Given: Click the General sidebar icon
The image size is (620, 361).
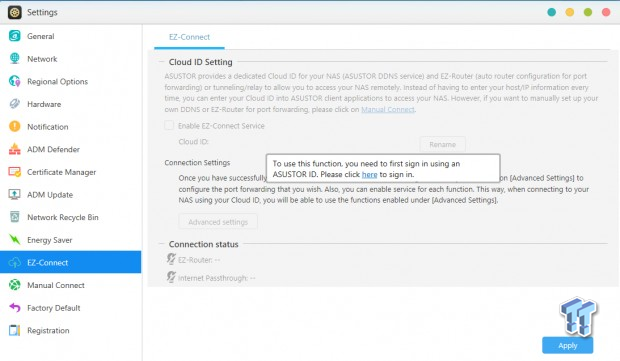Looking at the screenshot, I should coord(15,36).
